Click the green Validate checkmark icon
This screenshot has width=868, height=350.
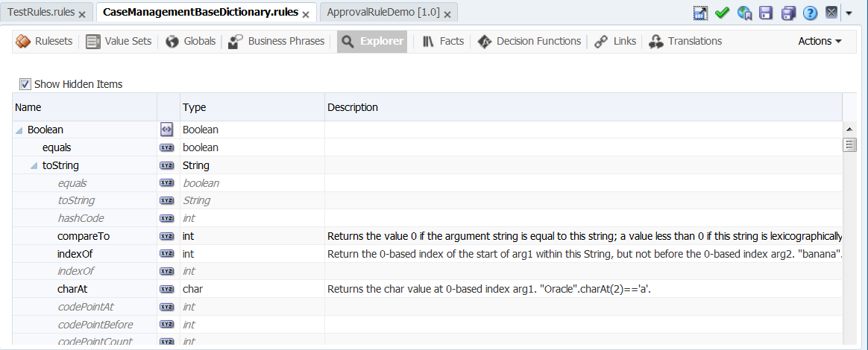(722, 13)
